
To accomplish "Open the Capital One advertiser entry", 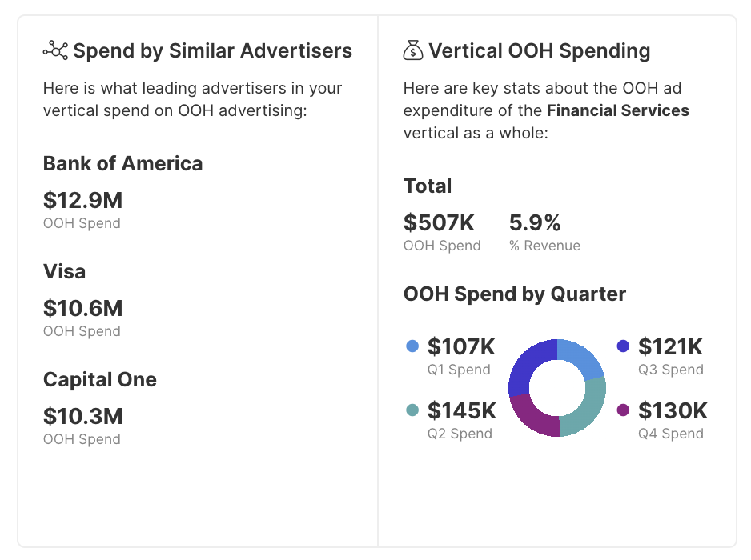I will (x=100, y=380).
